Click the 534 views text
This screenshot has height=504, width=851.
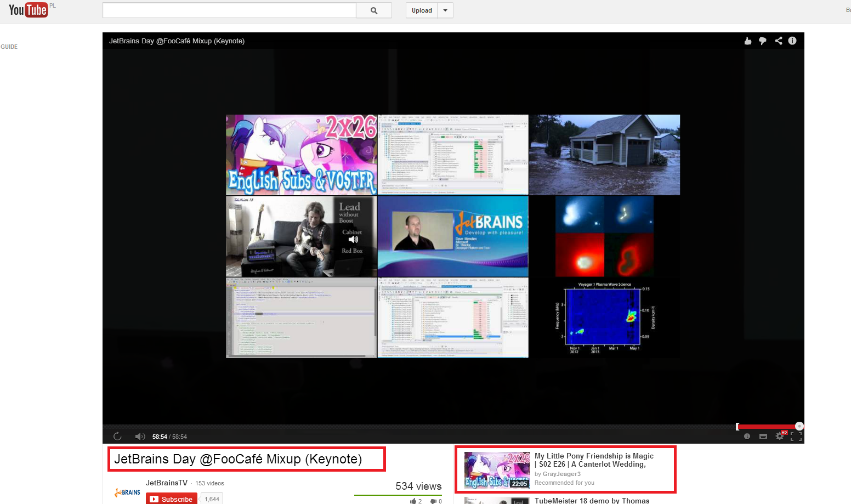point(418,486)
